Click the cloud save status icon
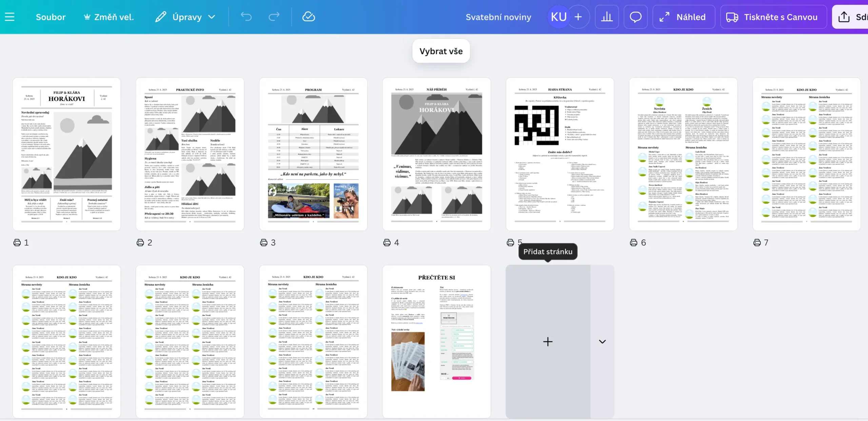 point(309,17)
